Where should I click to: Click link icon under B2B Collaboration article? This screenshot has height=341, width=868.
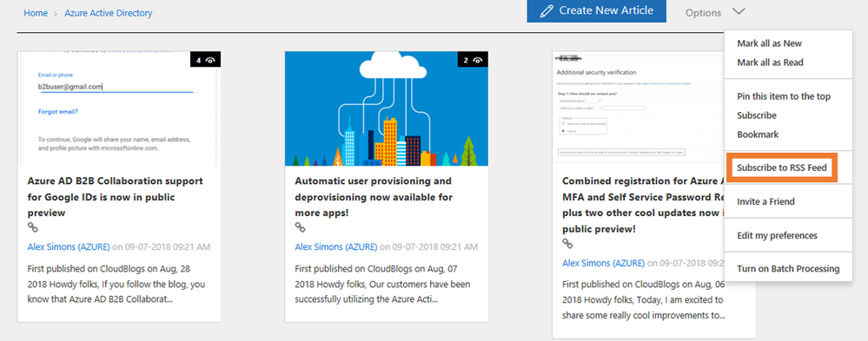(x=33, y=227)
